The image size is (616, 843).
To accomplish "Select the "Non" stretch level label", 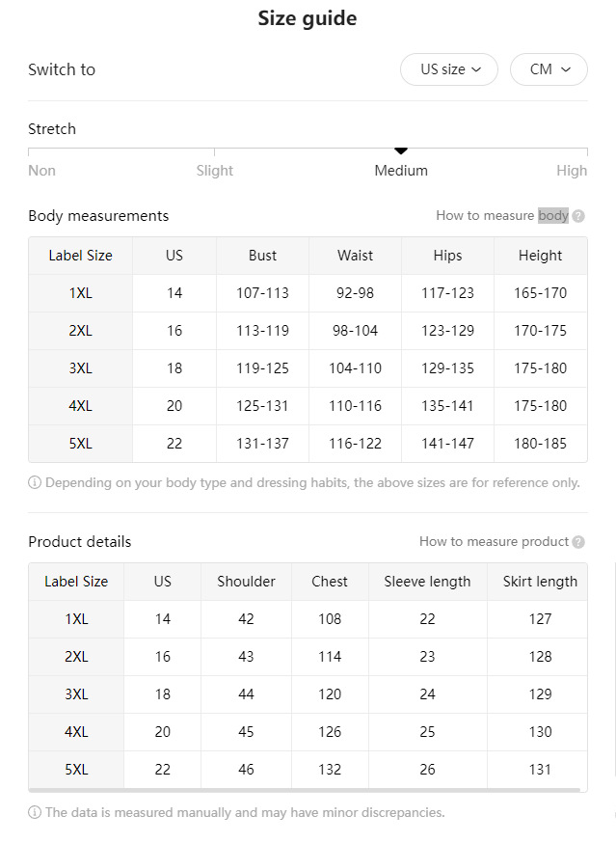I will coord(42,171).
